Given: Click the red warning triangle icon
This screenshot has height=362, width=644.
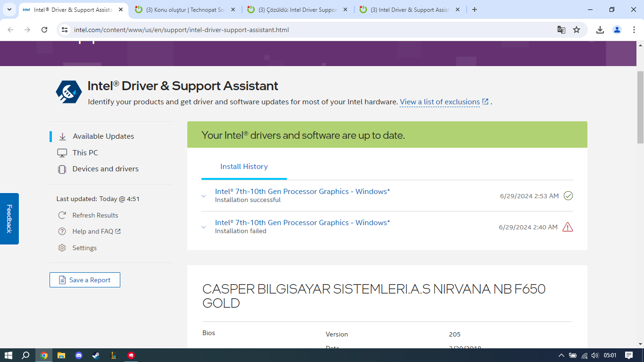Looking at the screenshot, I should coord(568,227).
